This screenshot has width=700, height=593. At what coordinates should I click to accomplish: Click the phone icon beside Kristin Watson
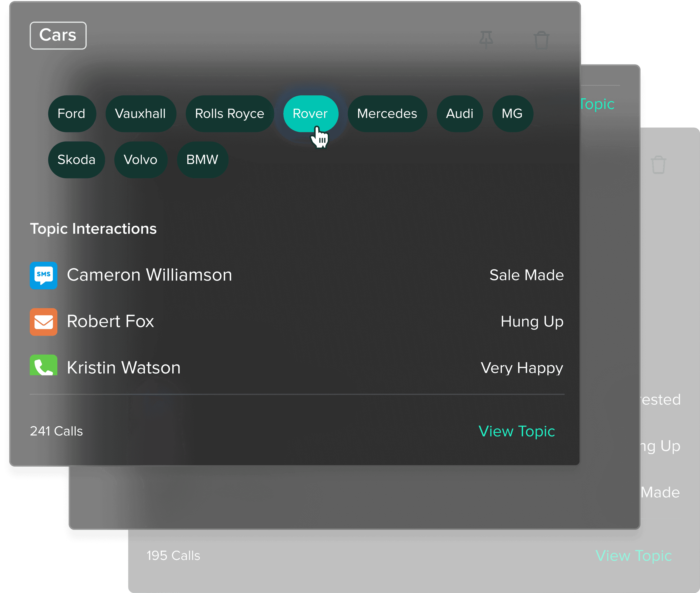tap(43, 366)
